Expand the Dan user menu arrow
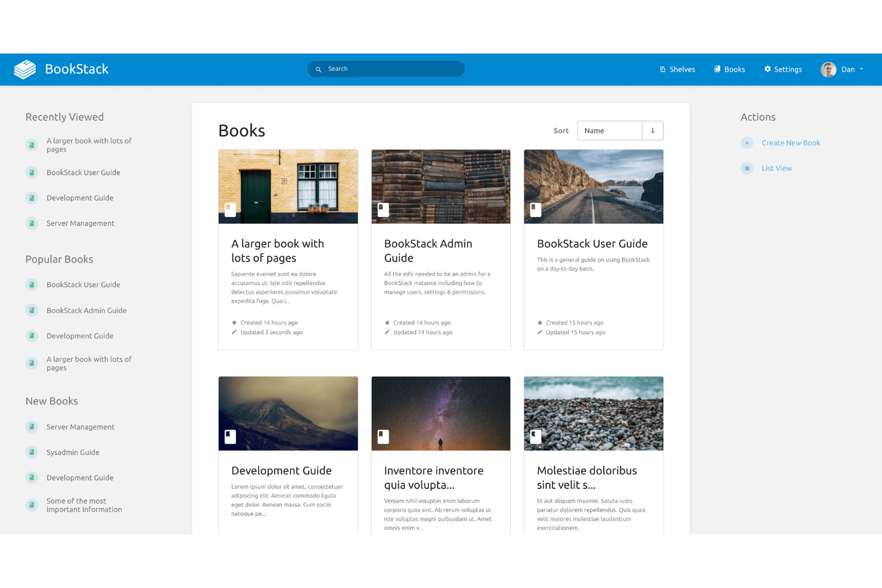882x588 pixels. click(x=861, y=69)
